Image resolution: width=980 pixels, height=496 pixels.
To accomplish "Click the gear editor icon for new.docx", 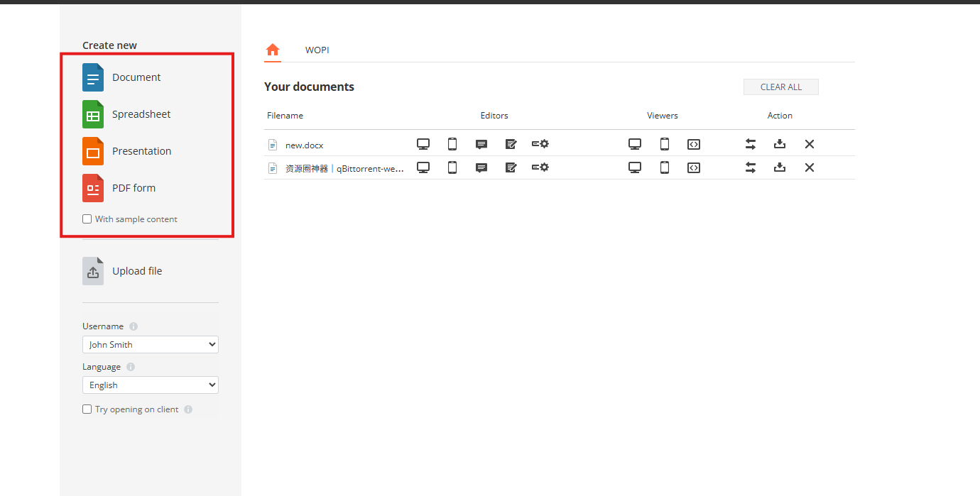I will [x=540, y=144].
